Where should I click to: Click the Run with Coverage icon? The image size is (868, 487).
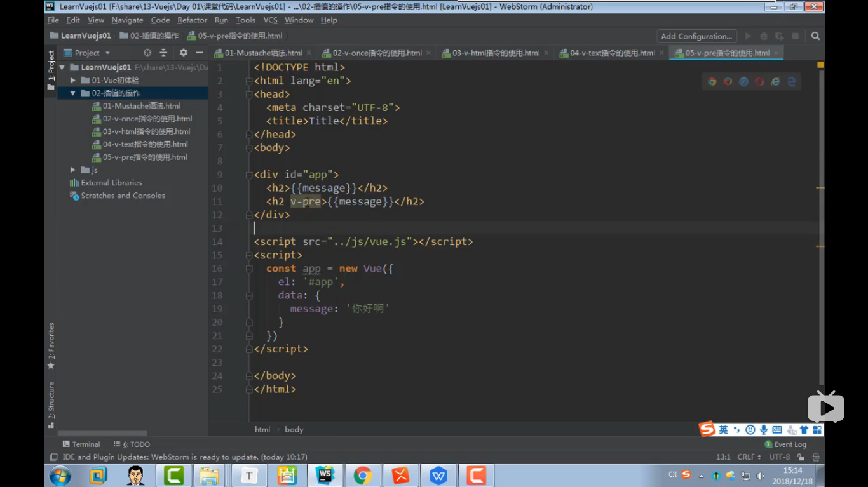[x=780, y=36]
